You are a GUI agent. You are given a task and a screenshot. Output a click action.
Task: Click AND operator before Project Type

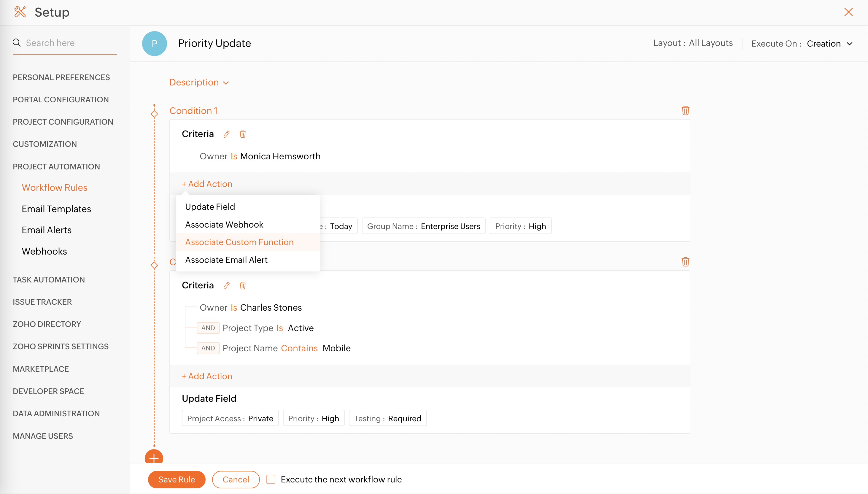click(208, 328)
